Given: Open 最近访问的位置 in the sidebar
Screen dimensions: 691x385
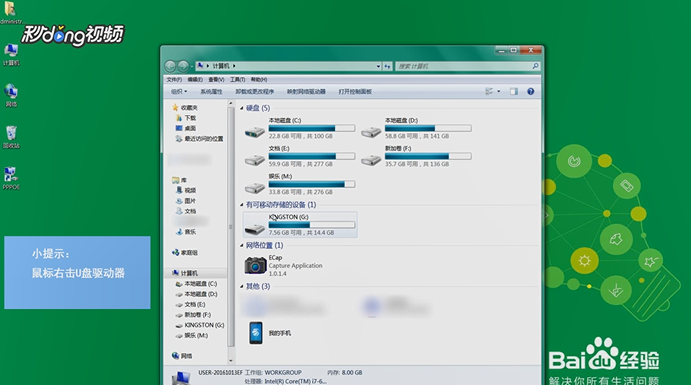Looking at the screenshot, I should 199,139.
